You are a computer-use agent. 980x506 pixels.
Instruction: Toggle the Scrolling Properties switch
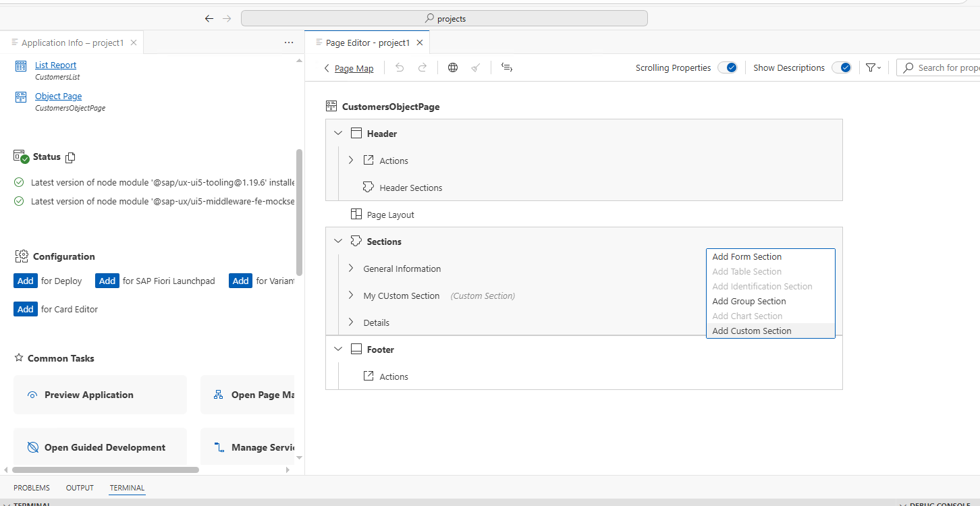[727, 67]
